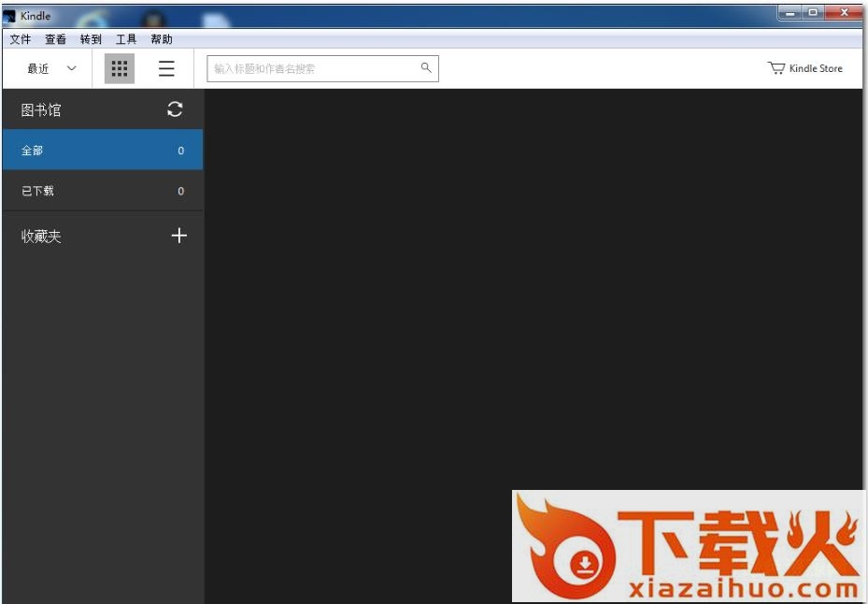
Task: Open the 最近 sort dropdown
Action: pyautogui.click(x=51, y=68)
